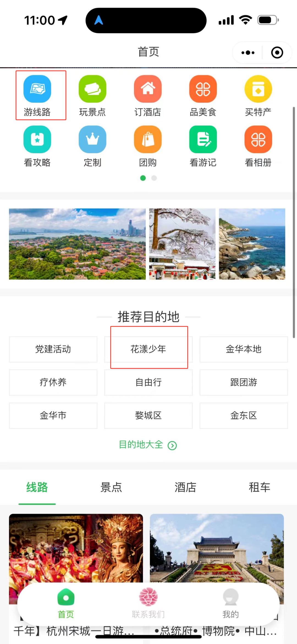
Task: Open the 看游记 travel notes icon
Action: pyautogui.click(x=203, y=139)
